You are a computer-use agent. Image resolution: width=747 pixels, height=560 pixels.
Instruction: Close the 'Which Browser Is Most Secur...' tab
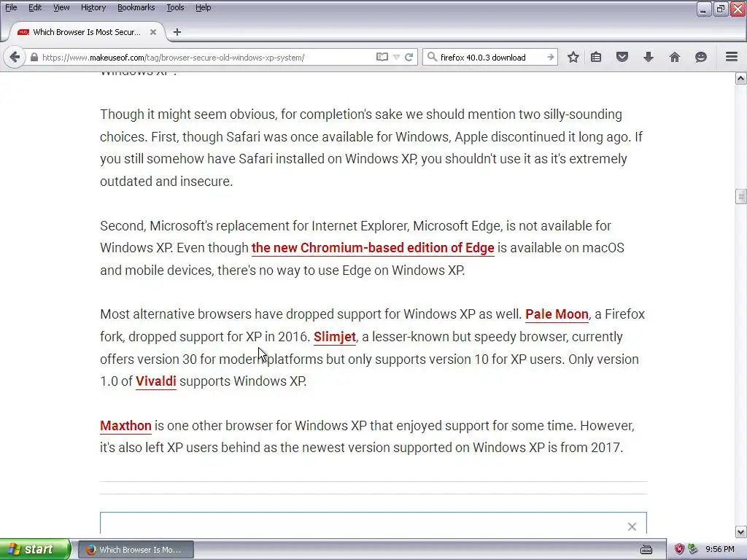pos(153,32)
